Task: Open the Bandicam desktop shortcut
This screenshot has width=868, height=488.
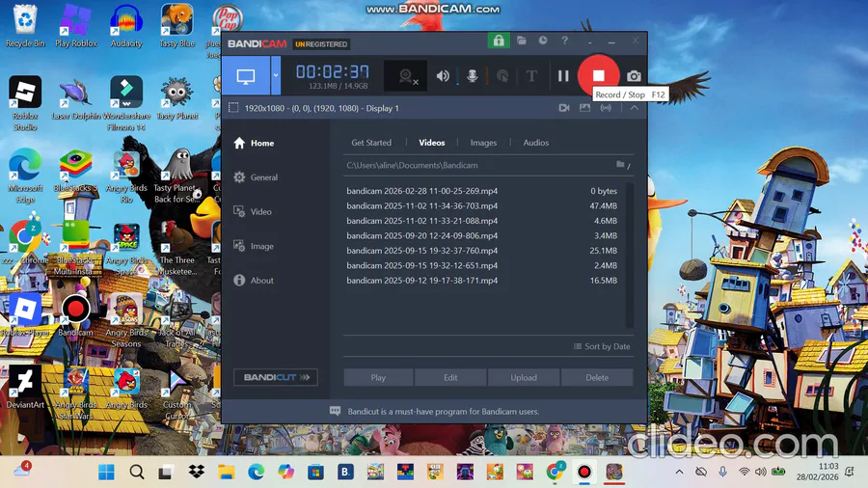Action: pos(76,315)
